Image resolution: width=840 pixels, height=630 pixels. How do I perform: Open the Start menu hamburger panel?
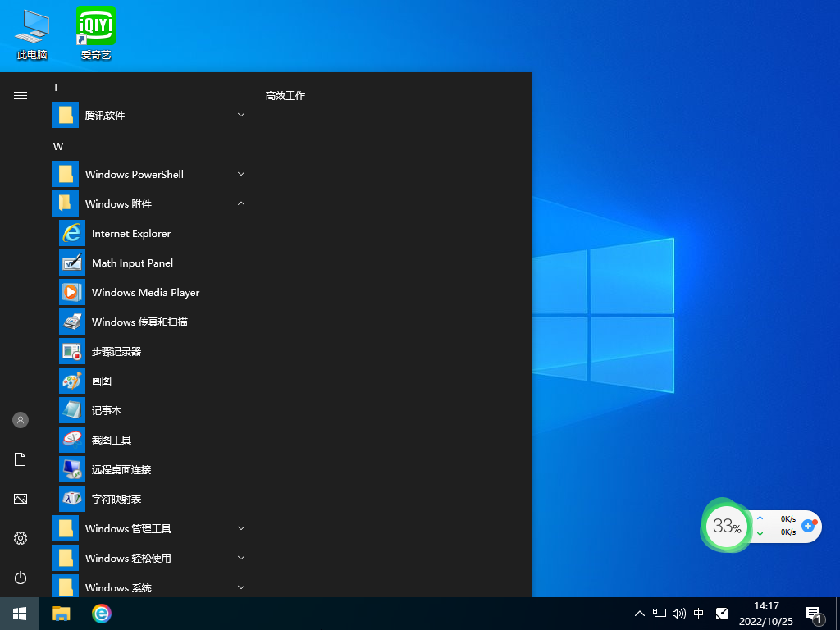20,94
